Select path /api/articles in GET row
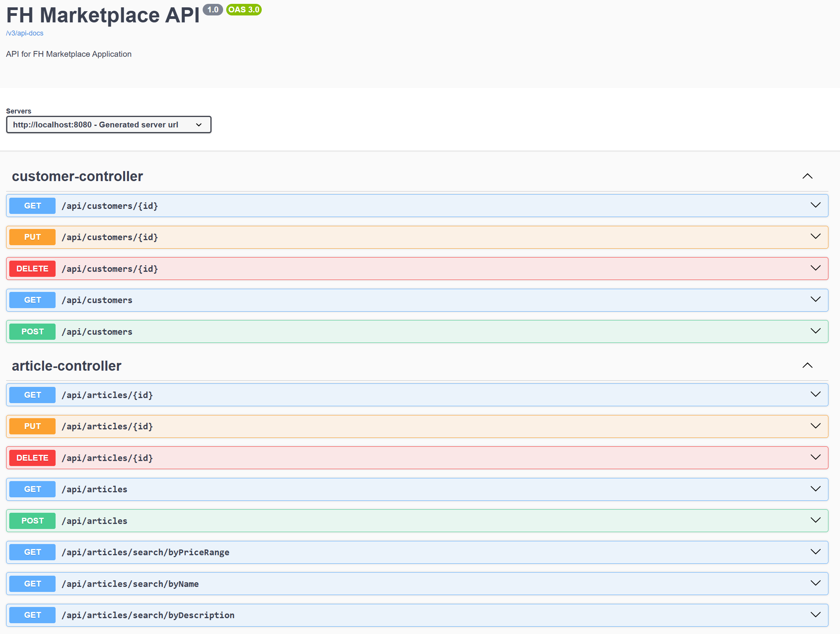The image size is (840, 634). pos(95,489)
